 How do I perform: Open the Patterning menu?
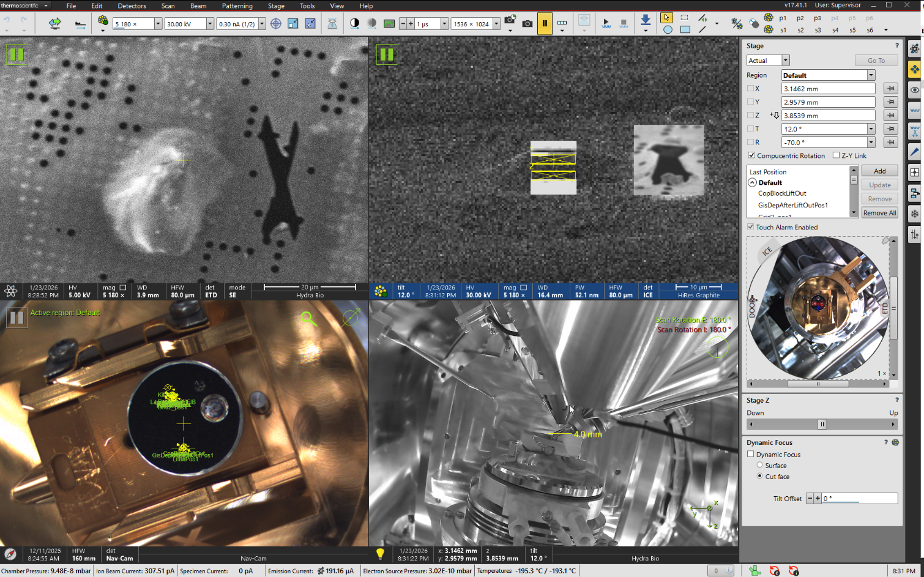(x=237, y=6)
